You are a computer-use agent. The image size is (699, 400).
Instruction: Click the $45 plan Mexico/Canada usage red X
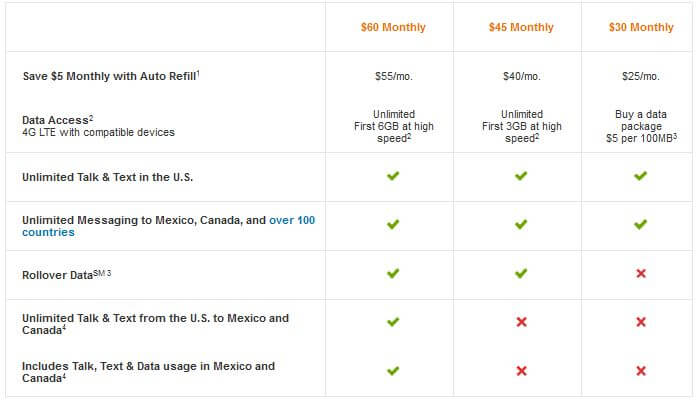tap(521, 371)
